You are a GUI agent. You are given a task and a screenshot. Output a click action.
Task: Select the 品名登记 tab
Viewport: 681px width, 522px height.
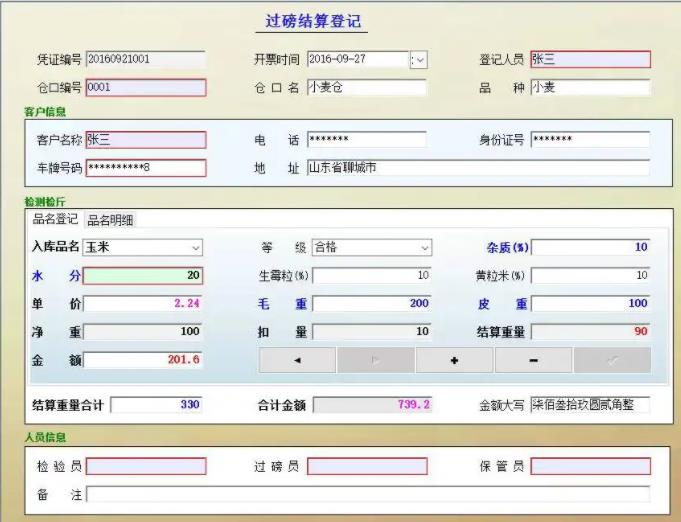pyautogui.click(x=56, y=220)
